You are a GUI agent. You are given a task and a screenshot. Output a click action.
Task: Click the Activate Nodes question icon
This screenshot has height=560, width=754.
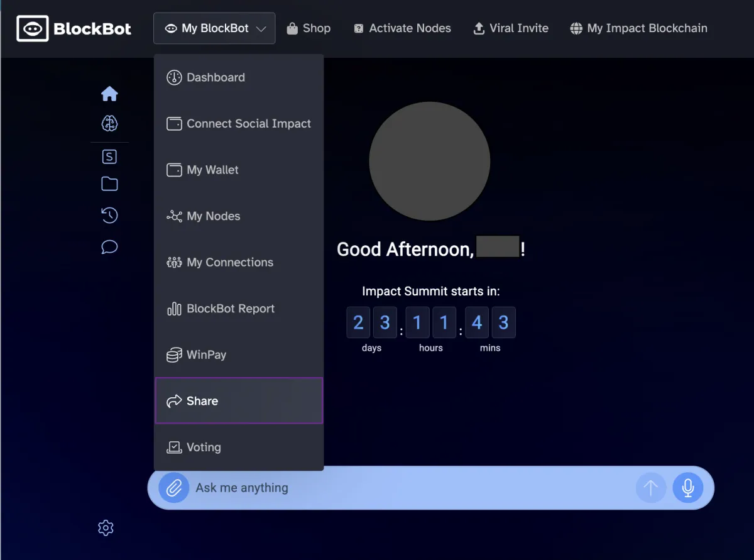pyautogui.click(x=359, y=29)
